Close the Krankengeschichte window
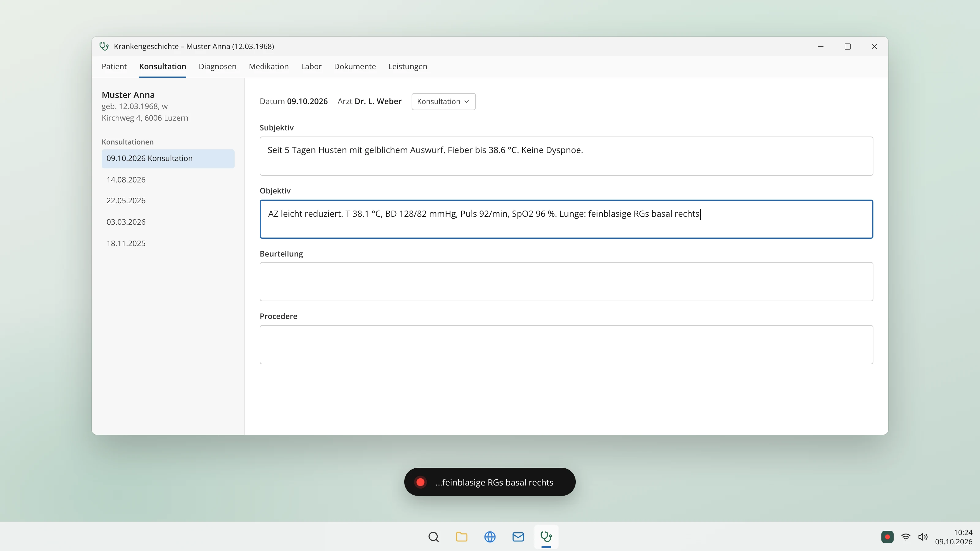 click(x=874, y=47)
